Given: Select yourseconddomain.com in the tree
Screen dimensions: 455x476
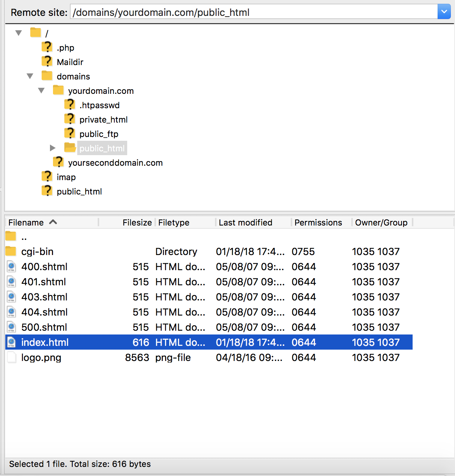Looking at the screenshot, I should click(115, 163).
